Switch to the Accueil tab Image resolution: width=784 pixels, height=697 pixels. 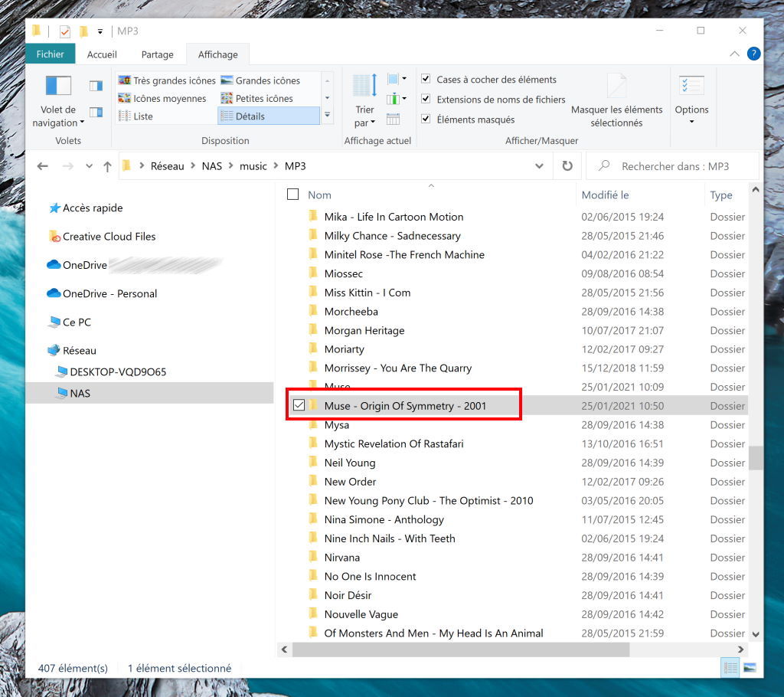[x=102, y=54]
